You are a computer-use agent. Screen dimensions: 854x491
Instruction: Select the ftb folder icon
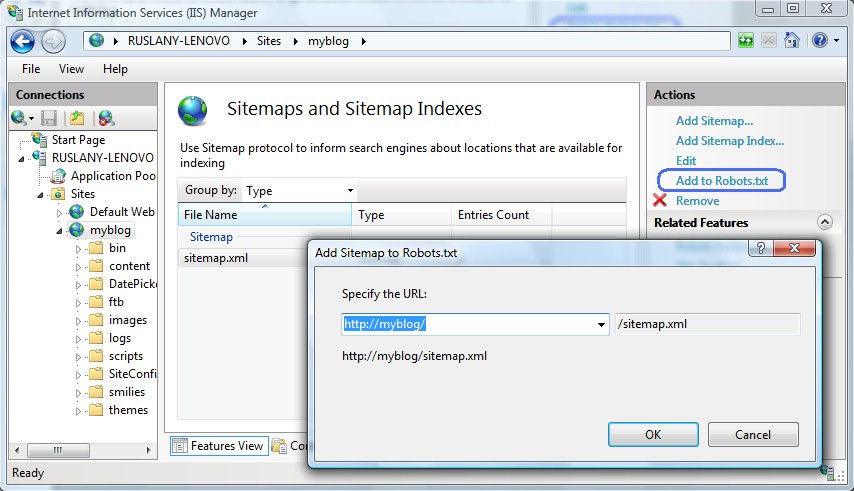(x=96, y=302)
